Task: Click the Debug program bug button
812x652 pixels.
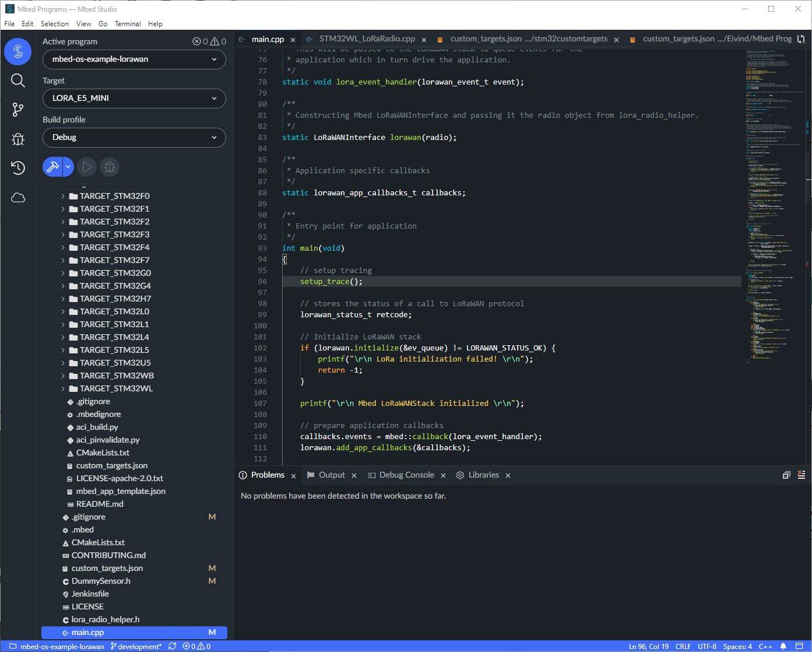Action: pos(109,167)
